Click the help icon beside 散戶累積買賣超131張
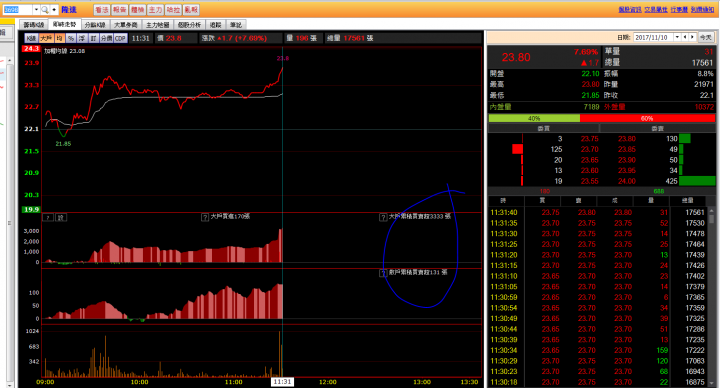720x388 pixels. (383, 273)
